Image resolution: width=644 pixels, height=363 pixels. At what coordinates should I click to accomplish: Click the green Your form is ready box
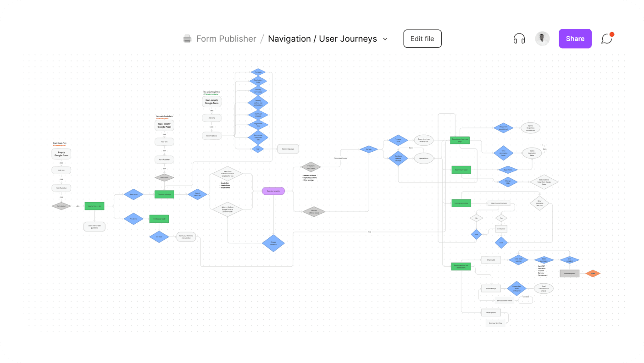click(x=159, y=219)
